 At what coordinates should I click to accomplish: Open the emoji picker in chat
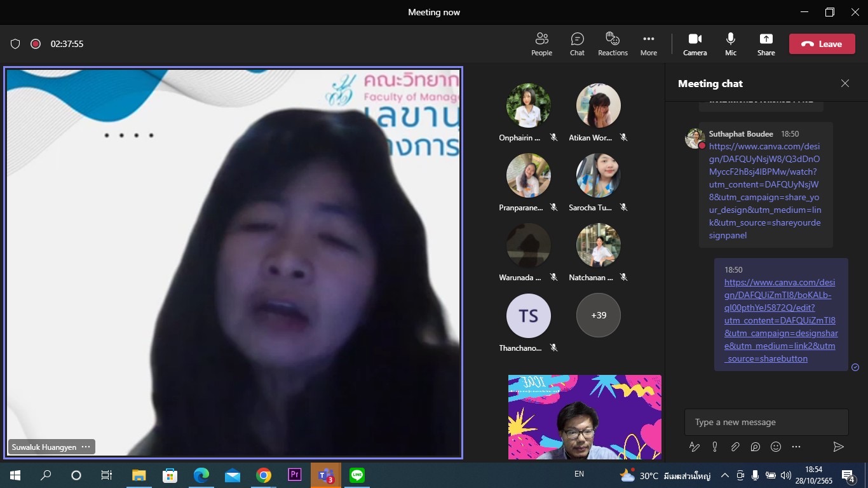pos(776,447)
